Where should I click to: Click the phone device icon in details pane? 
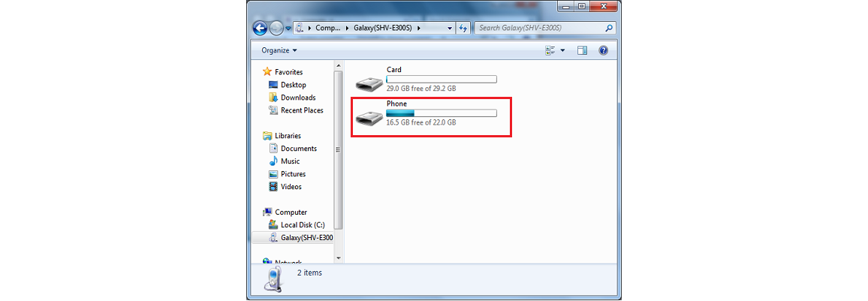(x=273, y=279)
